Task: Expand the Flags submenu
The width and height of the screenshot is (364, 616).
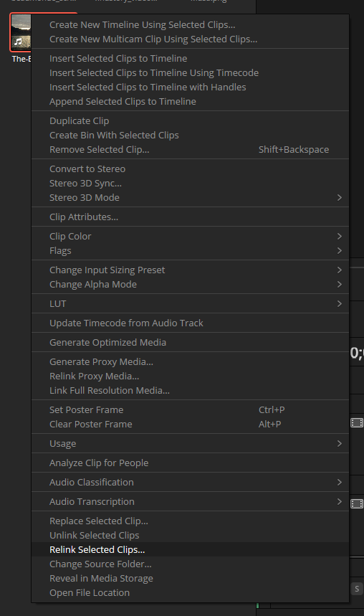Action: (x=190, y=251)
